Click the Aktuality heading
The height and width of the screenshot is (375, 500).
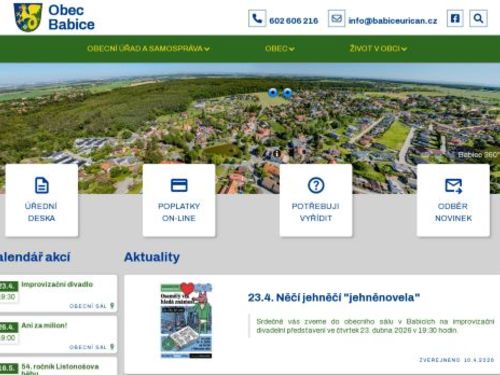(x=152, y=257)
